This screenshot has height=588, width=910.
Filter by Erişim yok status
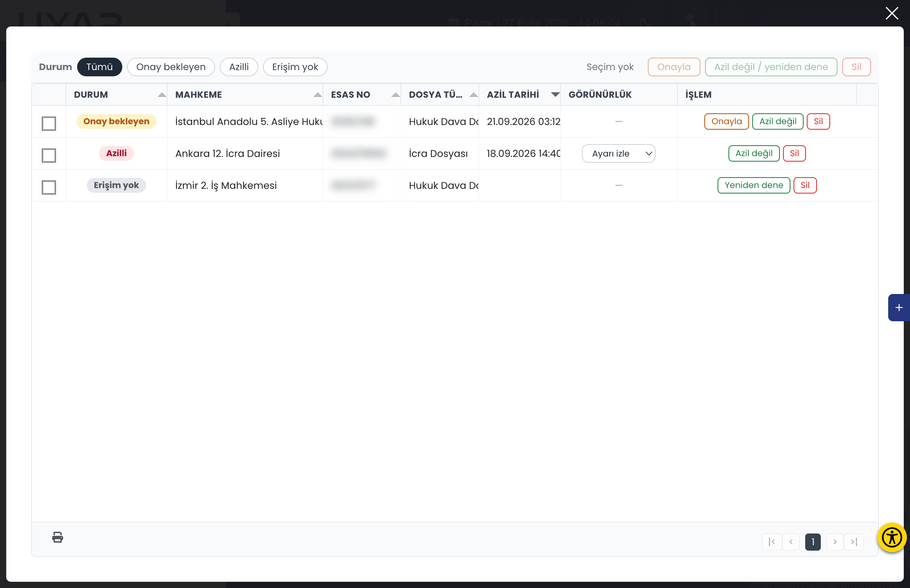pos(295,67)
